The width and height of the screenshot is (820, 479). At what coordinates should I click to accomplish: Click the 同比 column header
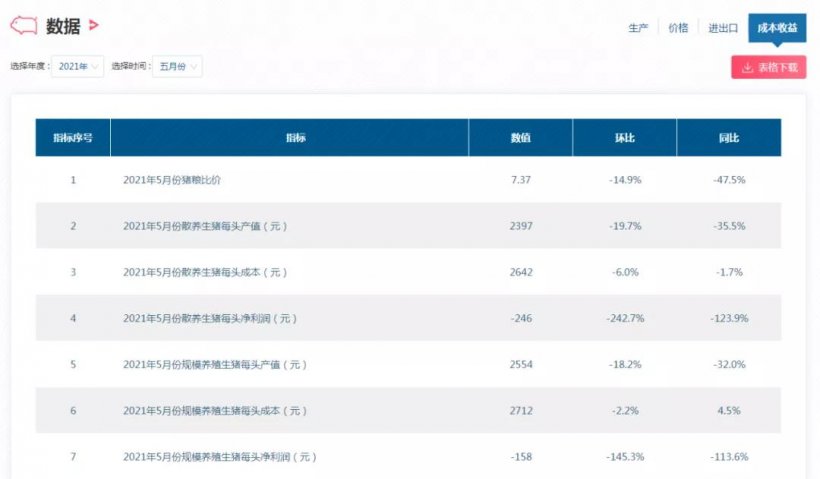tap(728, 138)
